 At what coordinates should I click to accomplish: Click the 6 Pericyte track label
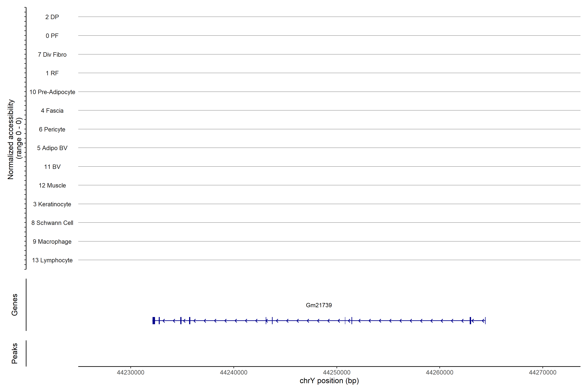pyautogui.click(x=52, y=129)
